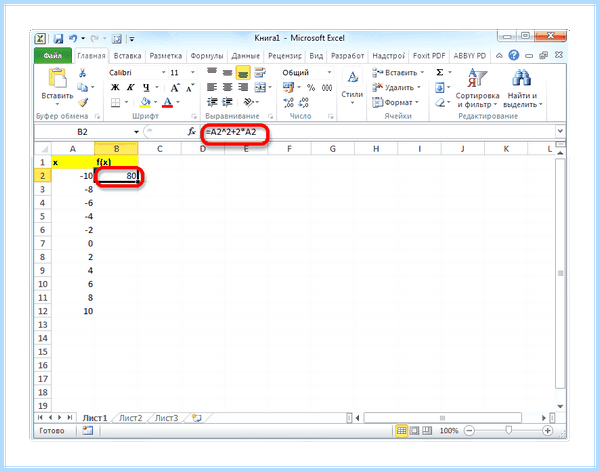Screen dimensions: 600x472
Task: Select column C header
Action: (x=160, y=149)
